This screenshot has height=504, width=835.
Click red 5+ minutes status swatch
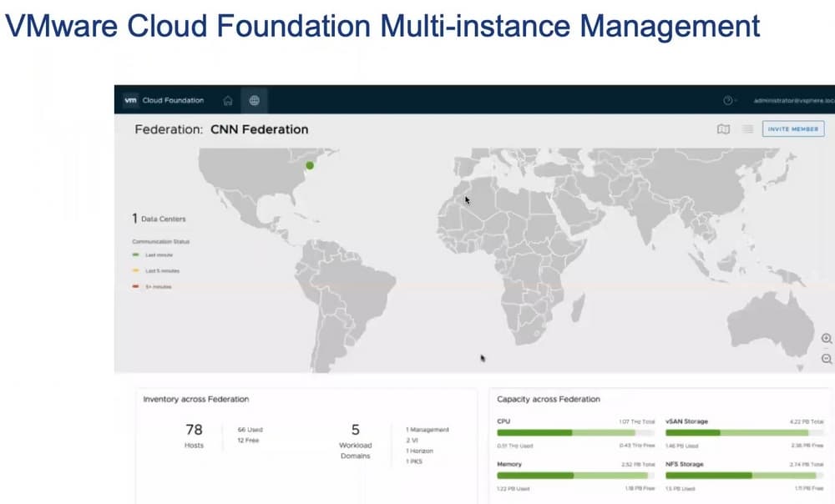[135, 286]
